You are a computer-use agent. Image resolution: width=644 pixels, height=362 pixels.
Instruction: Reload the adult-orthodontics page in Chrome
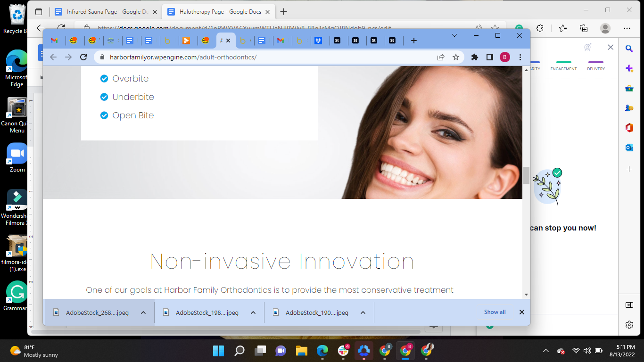point(83,57)
